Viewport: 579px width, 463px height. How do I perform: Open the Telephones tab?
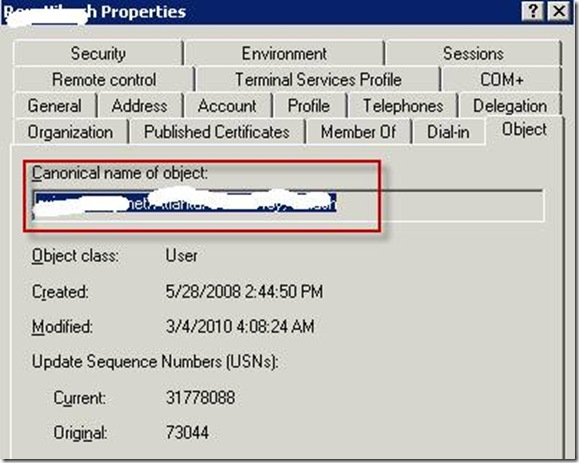[403, 106]
